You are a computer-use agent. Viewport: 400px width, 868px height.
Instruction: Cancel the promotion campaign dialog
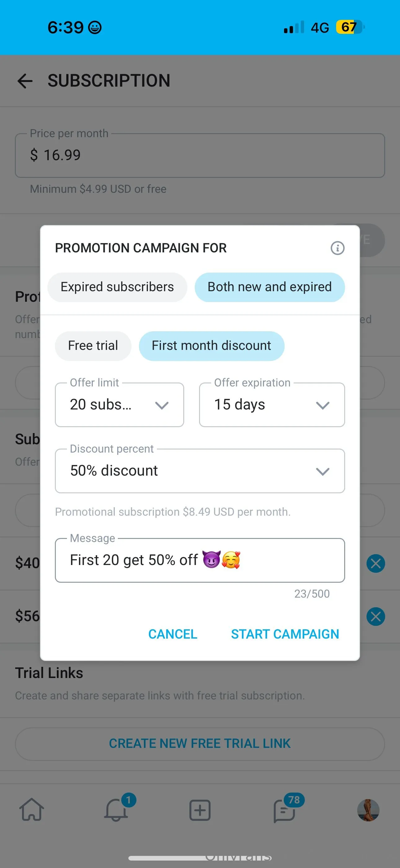pyautogui.click(x=173, y=634)
